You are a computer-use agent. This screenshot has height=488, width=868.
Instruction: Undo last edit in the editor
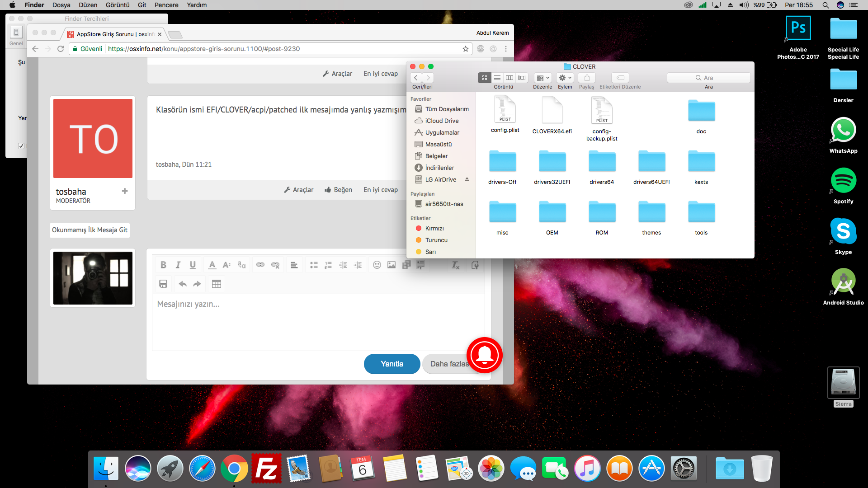[x=183, y=284]
